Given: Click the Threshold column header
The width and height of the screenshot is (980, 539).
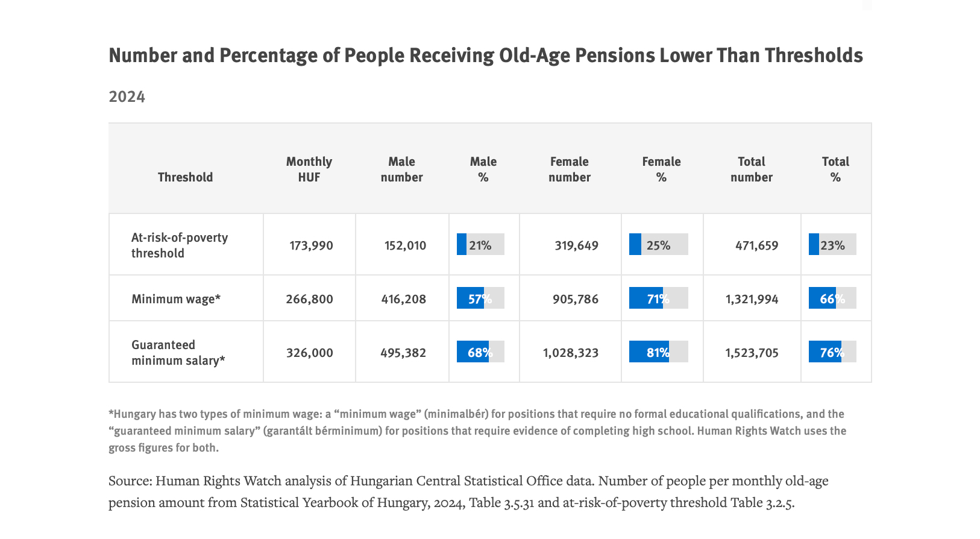Looking at the screenshot, I should 185,177.
